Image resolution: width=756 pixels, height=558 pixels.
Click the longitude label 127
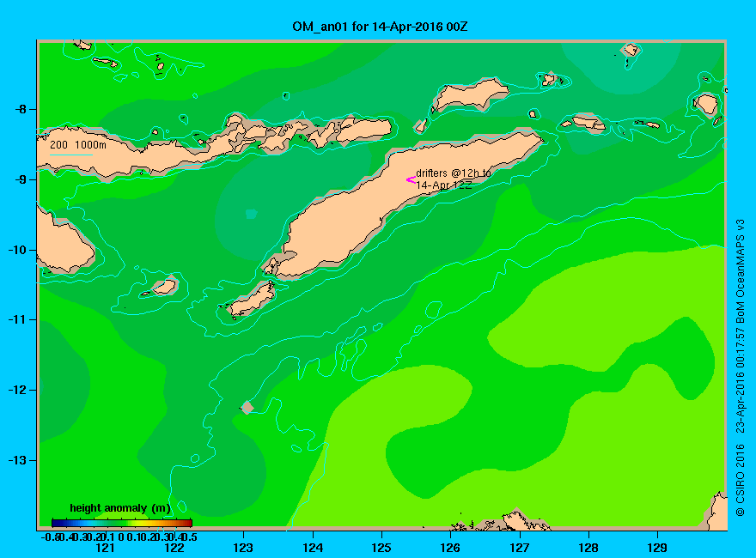click(519, 548)
